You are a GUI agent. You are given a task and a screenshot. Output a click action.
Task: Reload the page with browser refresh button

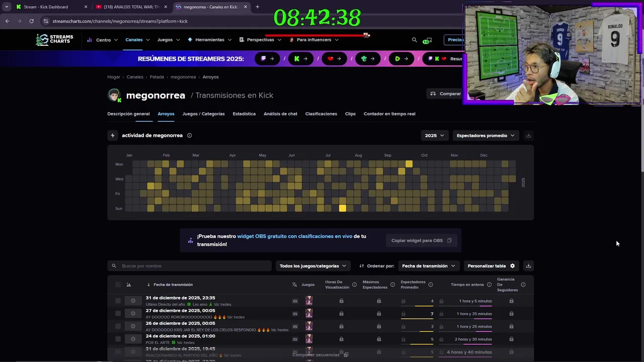(31, 21)
